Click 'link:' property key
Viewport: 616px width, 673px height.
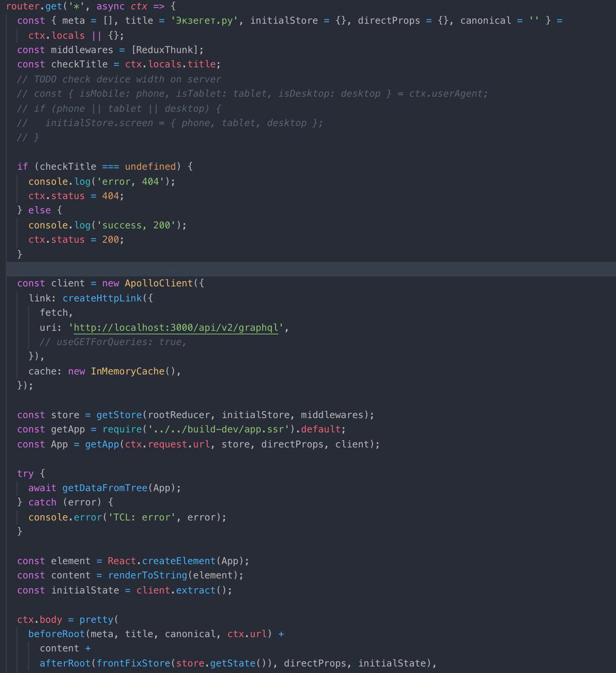[x=43, y=298]
